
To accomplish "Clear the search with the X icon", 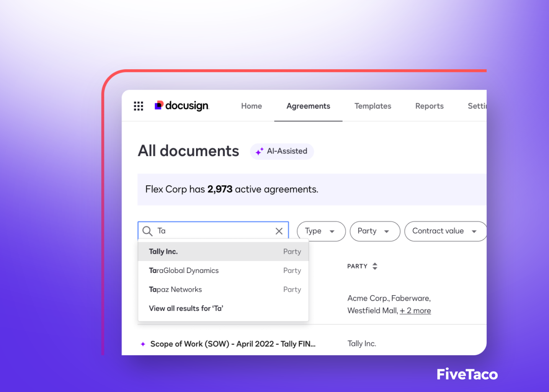I will click(279, 231).
